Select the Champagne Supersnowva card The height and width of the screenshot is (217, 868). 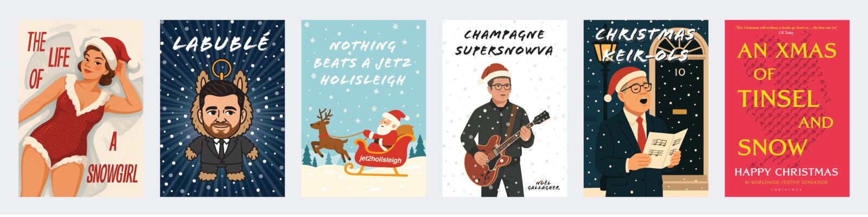pos(505,108)
